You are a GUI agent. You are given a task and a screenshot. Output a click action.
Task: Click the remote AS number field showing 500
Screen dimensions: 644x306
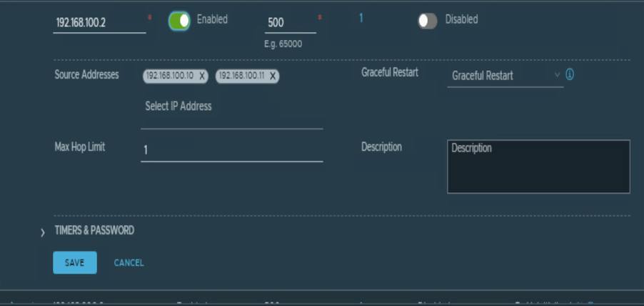click(289, 23)
